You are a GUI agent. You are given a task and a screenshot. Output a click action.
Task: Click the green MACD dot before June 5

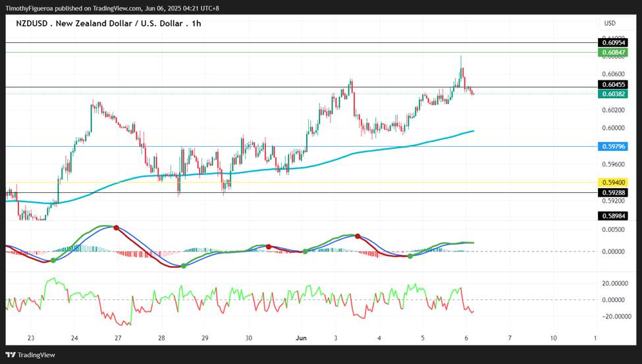(410, 256)
